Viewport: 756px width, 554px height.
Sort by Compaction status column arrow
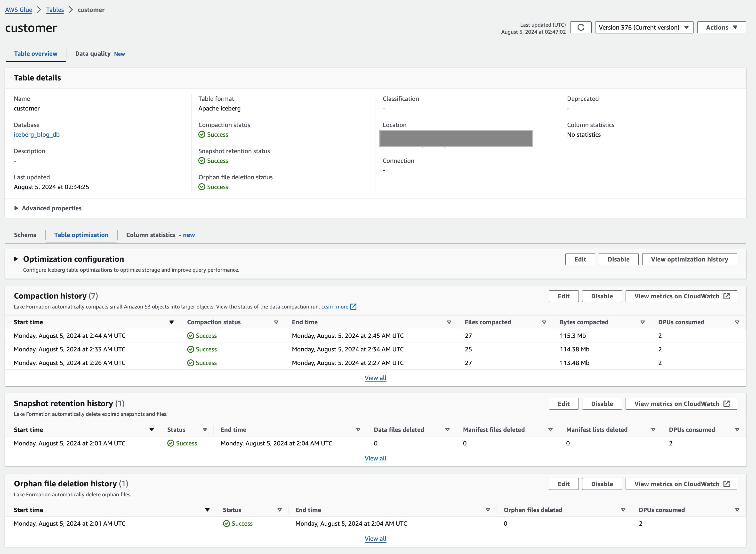276,322
